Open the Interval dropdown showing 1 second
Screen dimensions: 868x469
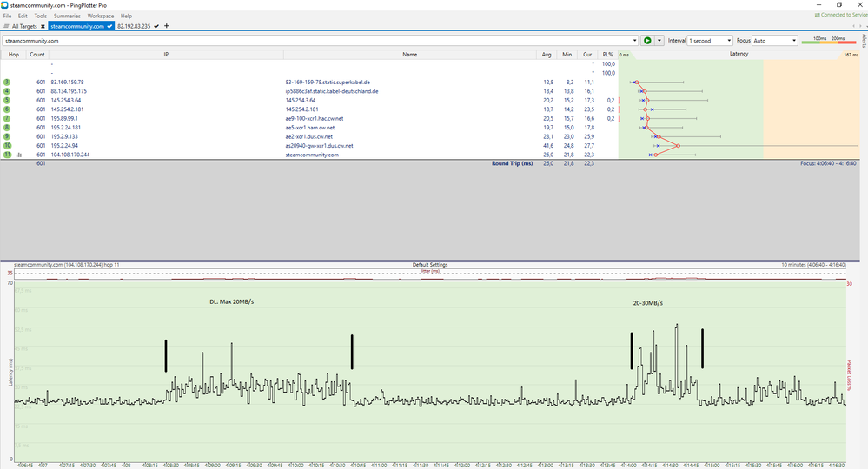coord(709,41)
